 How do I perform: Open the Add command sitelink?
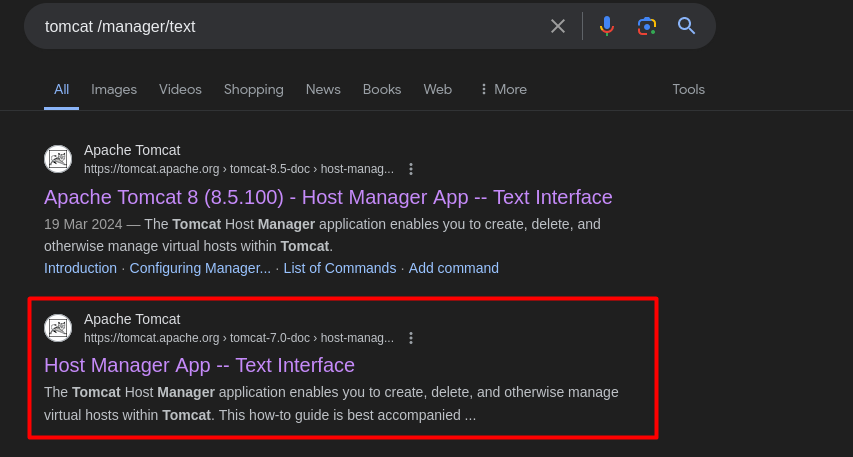pos(454,268)
